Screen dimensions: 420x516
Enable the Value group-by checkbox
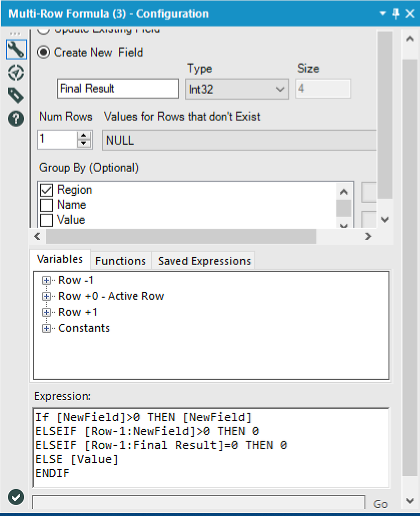click(46, 220)
